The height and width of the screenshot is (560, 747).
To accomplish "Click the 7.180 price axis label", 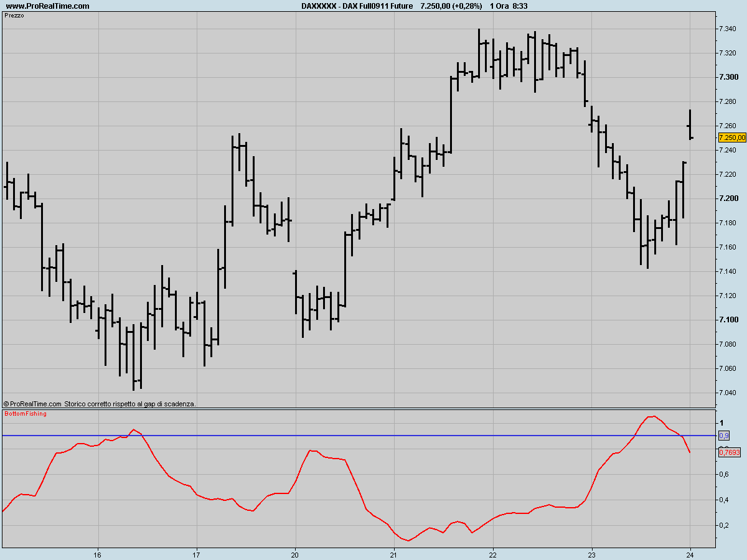I will click(728, 223).
